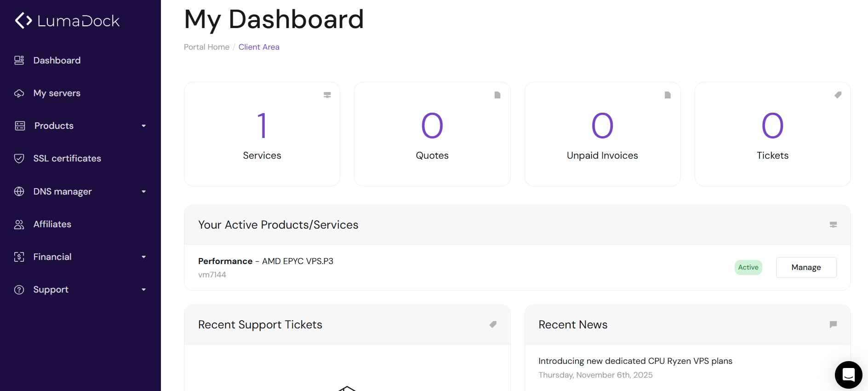This screenshot has width=868, height=391.
Task: Click the Active status badge
Action: coord(748,267)
